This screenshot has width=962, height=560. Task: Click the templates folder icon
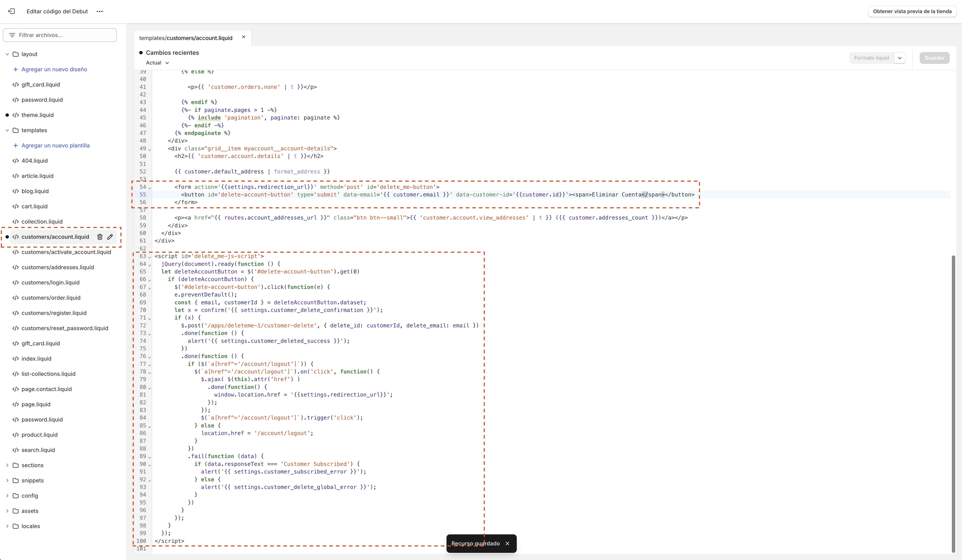(x=16, y=130)
